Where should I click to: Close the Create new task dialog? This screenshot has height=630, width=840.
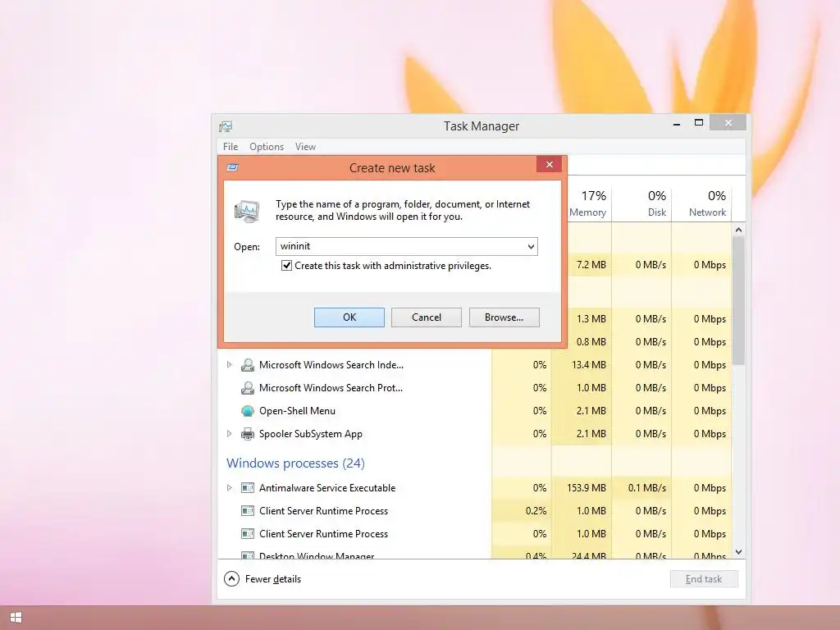pyautogui.click(x=549, y=164)
